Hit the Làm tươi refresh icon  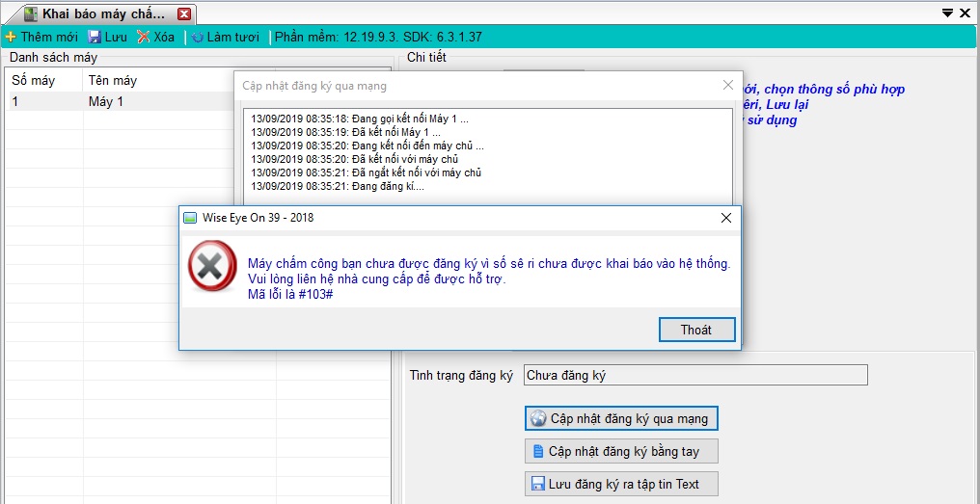pos(198,37)
